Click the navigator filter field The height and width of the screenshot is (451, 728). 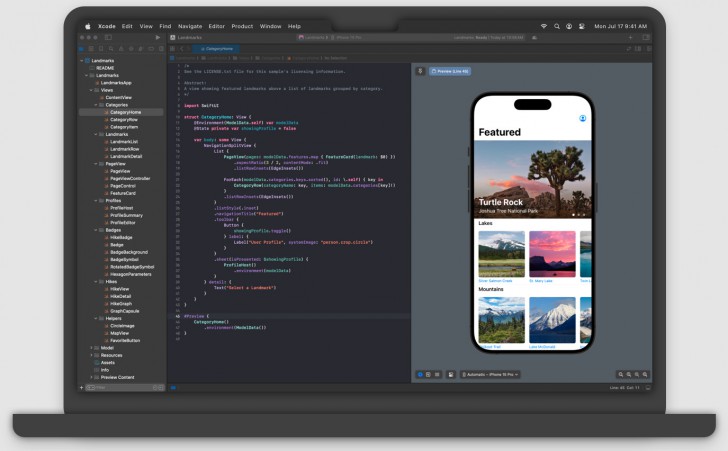click(x=125, y=387)
